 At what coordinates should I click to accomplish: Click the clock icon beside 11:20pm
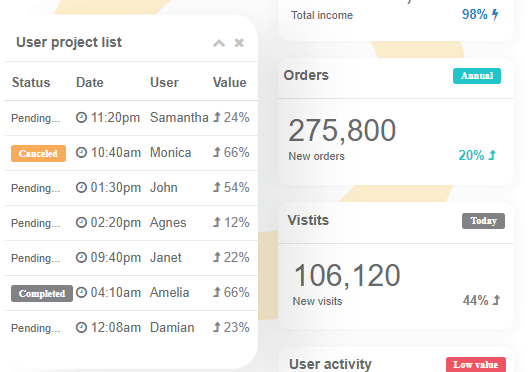pos(81,117)
